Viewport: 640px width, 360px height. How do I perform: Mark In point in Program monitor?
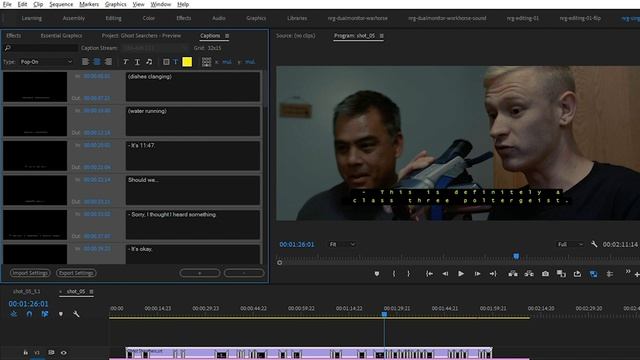coord(394,274)
